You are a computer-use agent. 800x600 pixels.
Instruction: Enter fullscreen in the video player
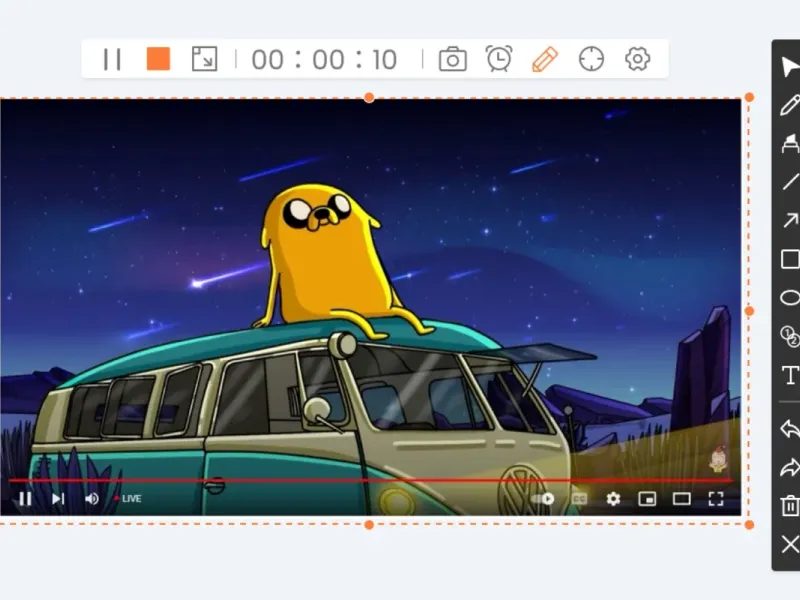coord(716,498)
